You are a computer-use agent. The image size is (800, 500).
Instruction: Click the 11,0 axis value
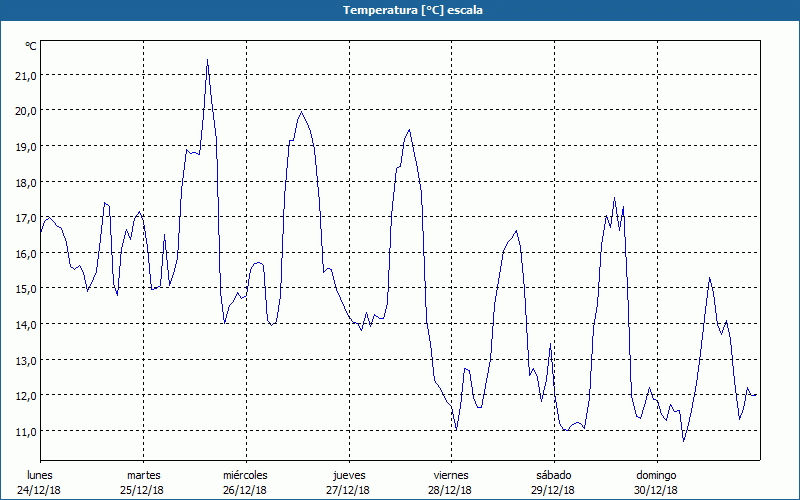26,432
